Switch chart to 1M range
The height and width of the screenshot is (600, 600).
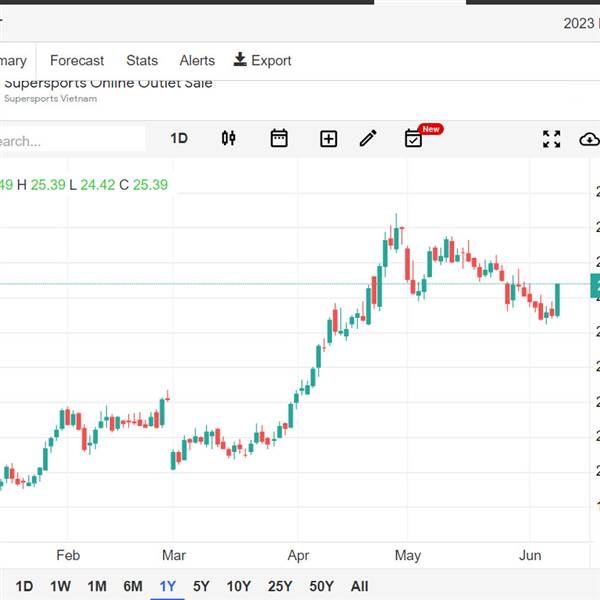click(97, 586)
